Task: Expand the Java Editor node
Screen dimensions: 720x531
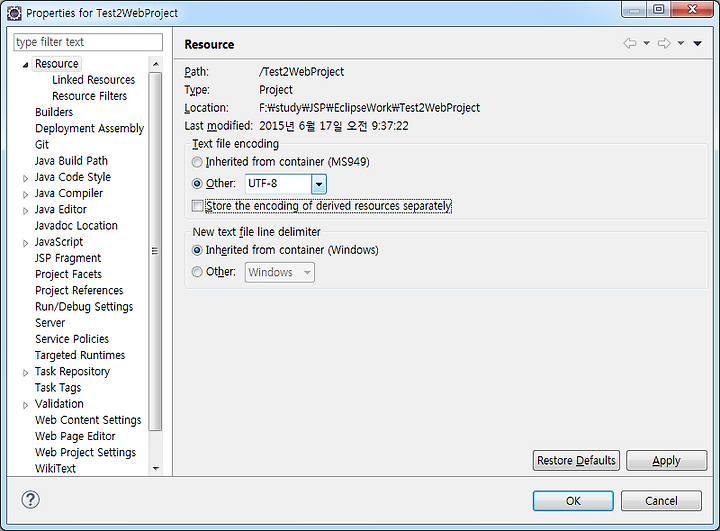Action: (x=26, y=210)
